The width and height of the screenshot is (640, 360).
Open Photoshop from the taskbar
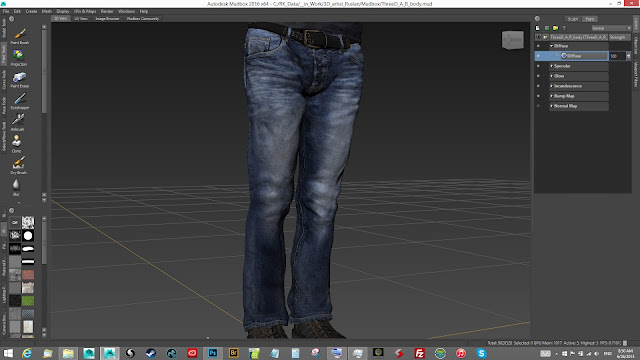(213, 353)
